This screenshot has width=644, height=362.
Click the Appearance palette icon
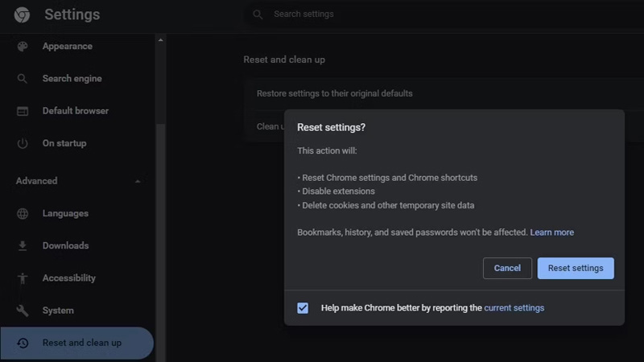23,47
